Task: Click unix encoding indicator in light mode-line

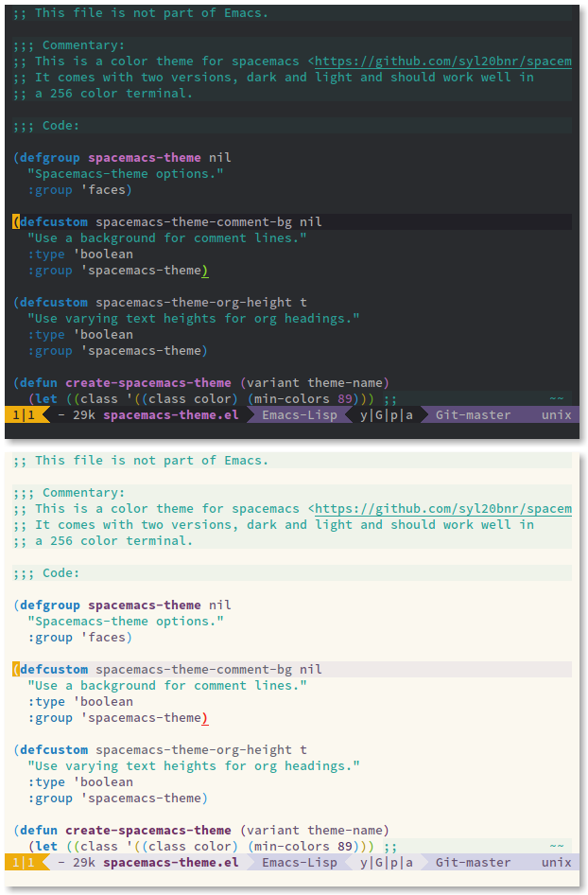Action: [x=557, y=863]
